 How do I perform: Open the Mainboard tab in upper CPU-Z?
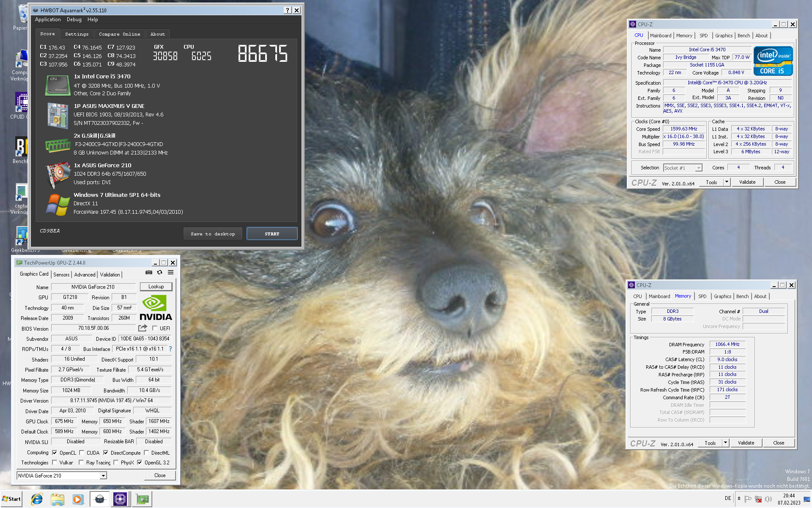click(661, 36)
